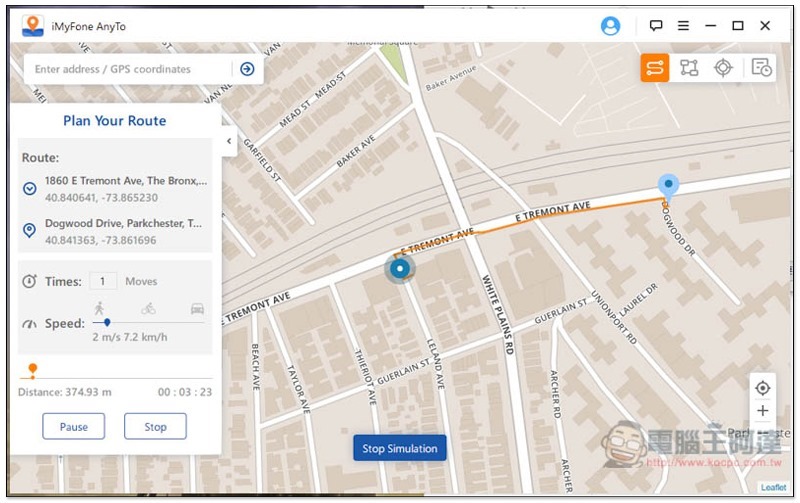Open the Leaflet attribution link
The image size is (800, 503).
point(773,487)
